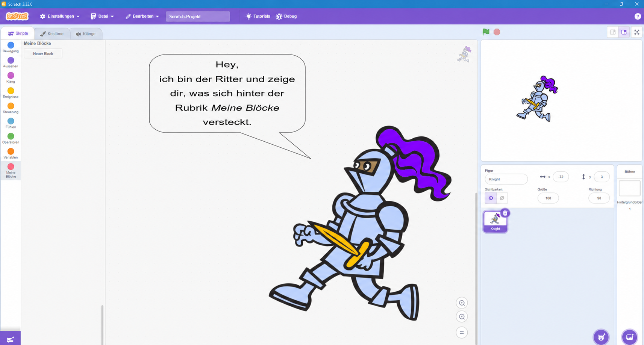
Task: Hide the sprite with crossed-eye icon
Action: click(x=502, y=198)
